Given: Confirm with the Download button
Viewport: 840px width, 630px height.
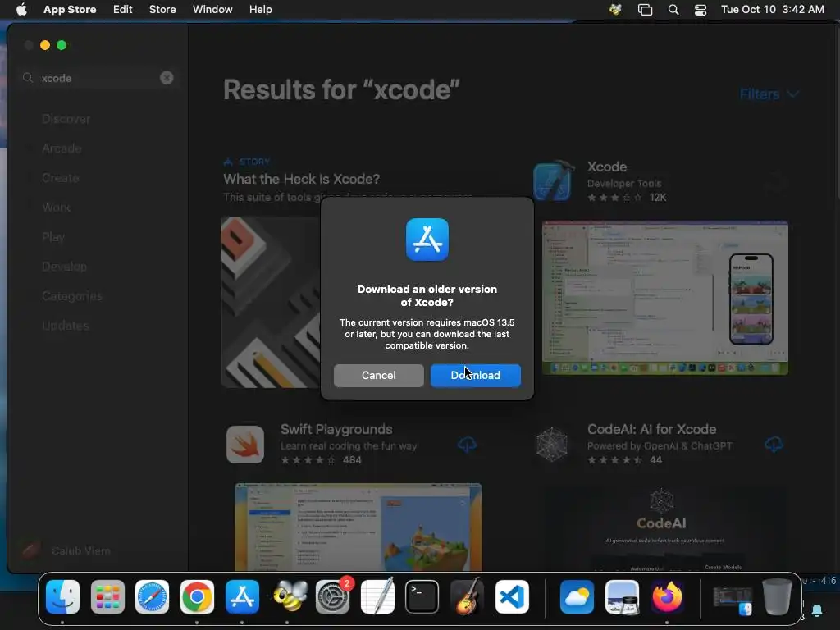Looking at the screenshot, I should point(475,376).
